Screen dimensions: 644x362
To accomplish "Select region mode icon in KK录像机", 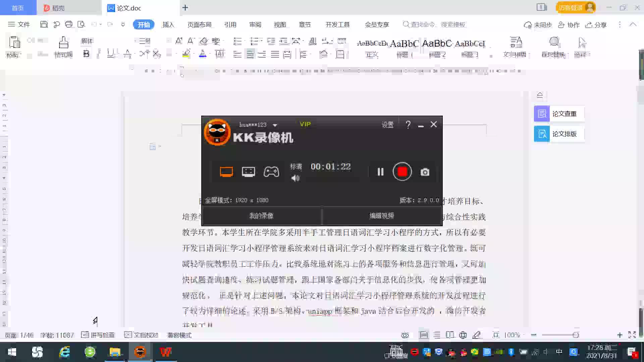I will click(x=248, y=172).
